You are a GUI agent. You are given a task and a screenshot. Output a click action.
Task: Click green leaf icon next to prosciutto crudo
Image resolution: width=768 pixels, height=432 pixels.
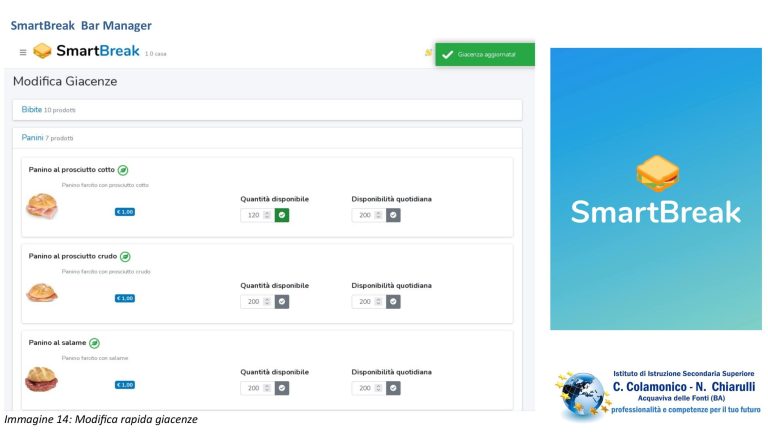(x=125, y=257)
